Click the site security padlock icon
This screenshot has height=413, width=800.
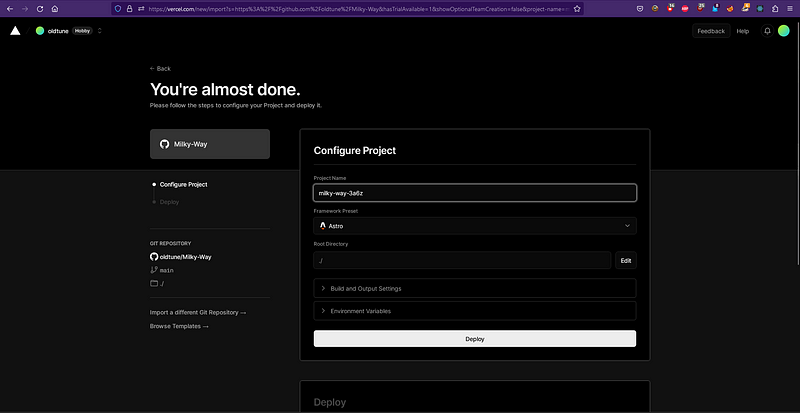[130, 9]
